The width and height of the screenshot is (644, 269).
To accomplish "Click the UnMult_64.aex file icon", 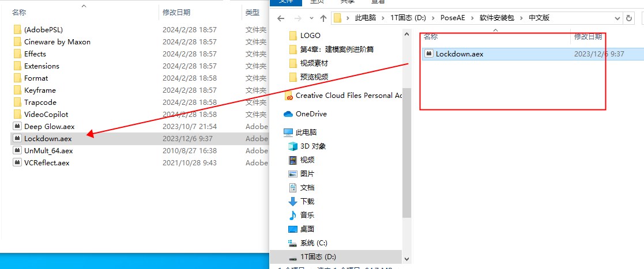I will (x=17, y=150).
